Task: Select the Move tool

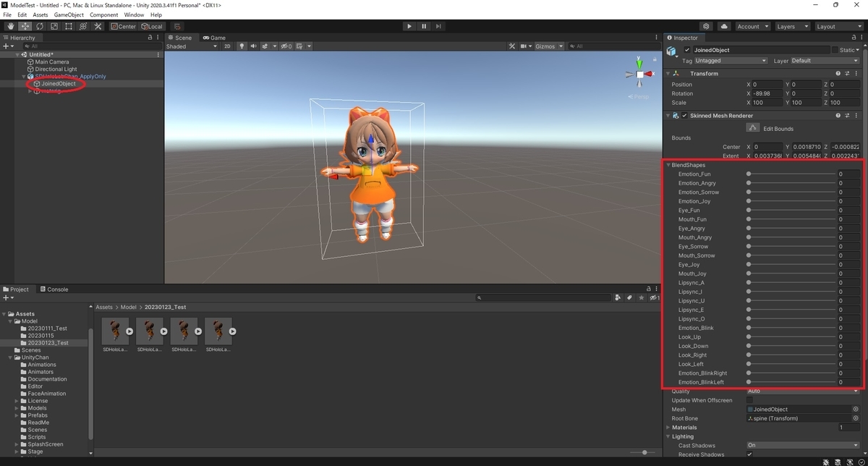Action: click(x=25, y=26)
